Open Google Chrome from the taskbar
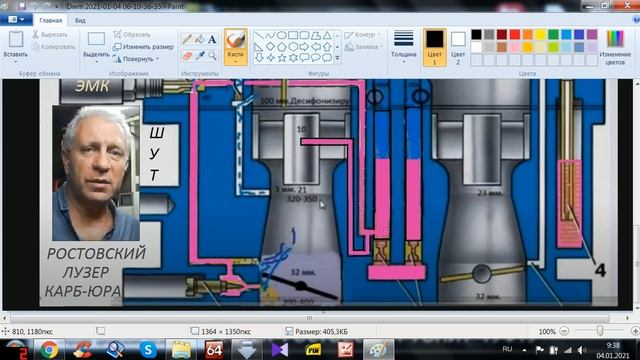 coord(49,350)
